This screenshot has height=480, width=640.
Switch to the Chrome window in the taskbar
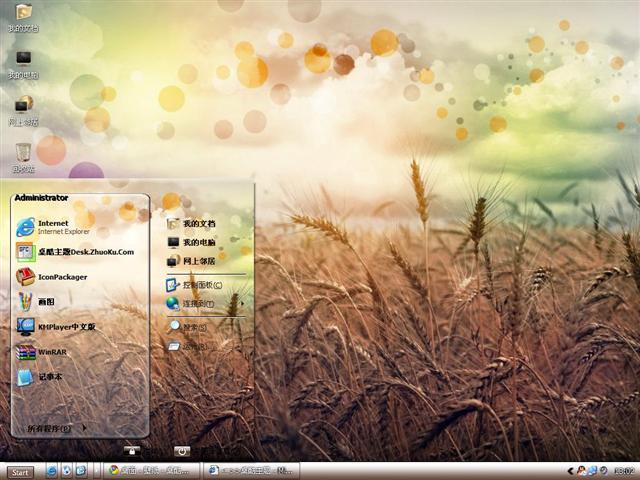coord(150,470)
